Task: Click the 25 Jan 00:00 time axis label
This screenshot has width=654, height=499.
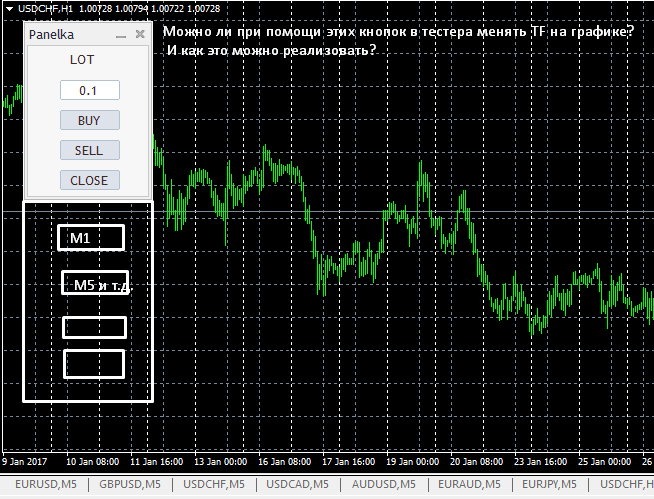Action: tap(604, 462)
